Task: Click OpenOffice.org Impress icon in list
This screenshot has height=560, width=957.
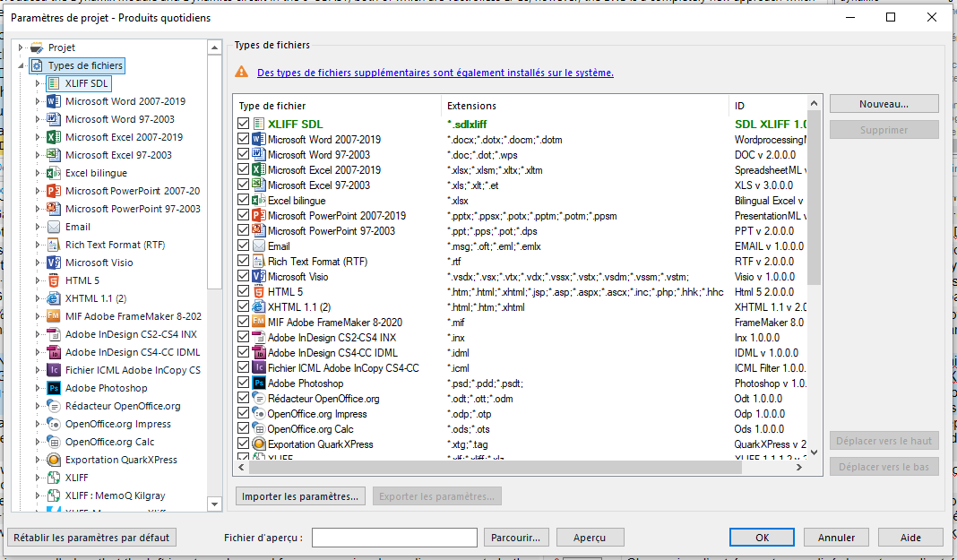Action: point(259,414)
